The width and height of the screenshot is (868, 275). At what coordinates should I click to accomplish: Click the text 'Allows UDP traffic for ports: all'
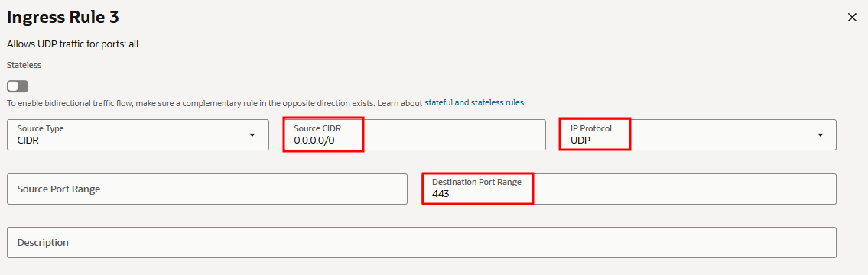coord(73,44)
